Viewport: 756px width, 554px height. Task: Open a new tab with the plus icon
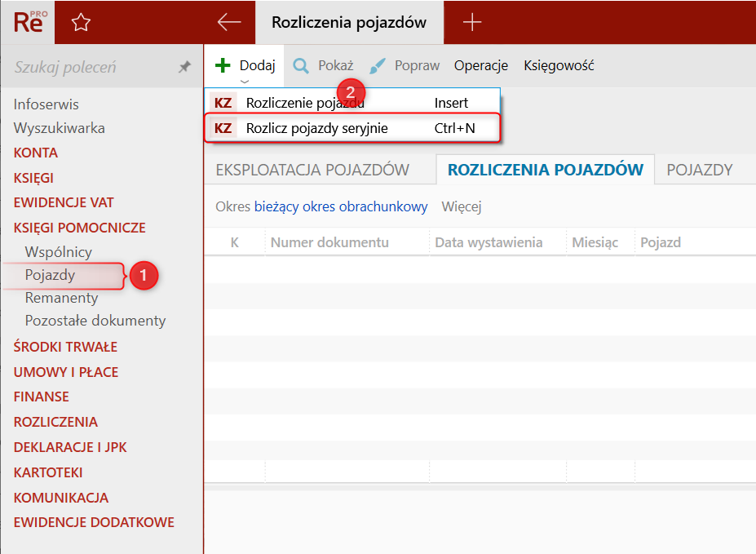[472, 22]
